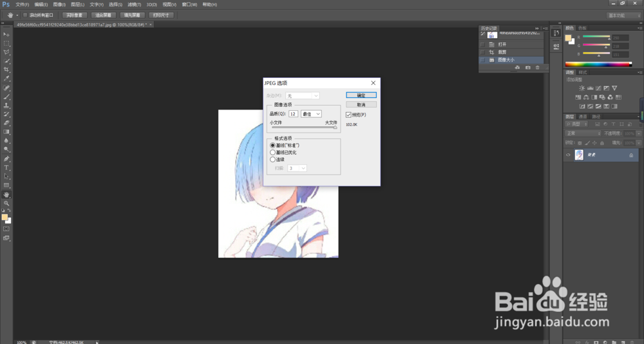Select the Gradient tool

6,132
